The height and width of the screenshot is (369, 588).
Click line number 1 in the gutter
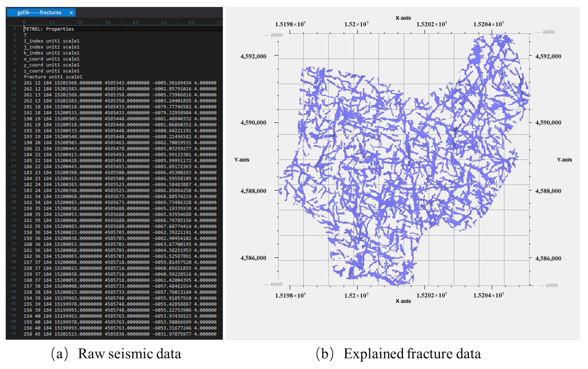[x=15, y=29]
